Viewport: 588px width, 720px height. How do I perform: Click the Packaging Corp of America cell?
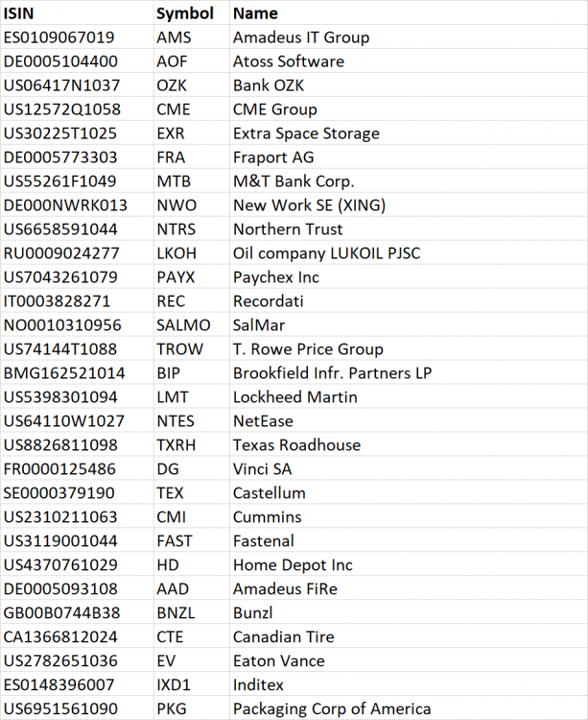click(332, 709)
